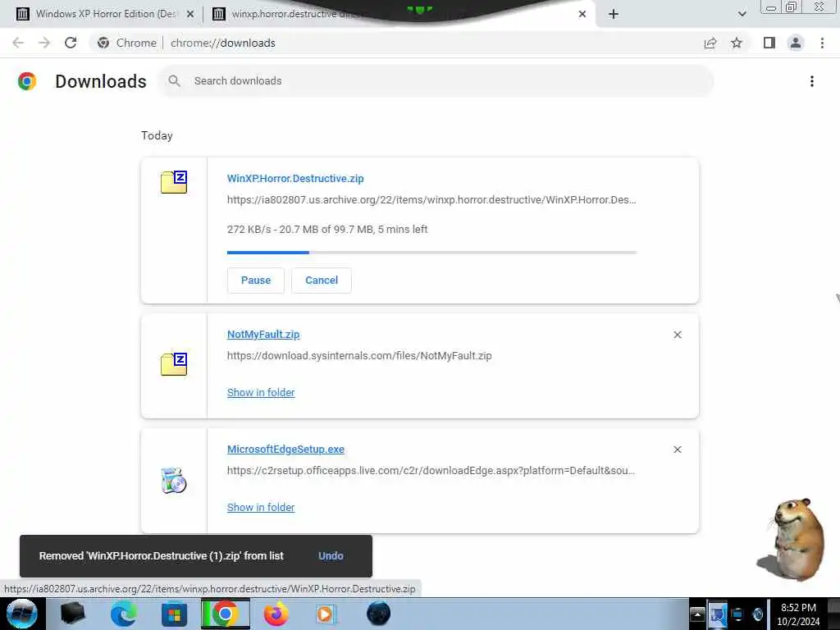The image size is (840, 630).
Task: Bookmark this page with the star icon
Action: pos(737,43)
